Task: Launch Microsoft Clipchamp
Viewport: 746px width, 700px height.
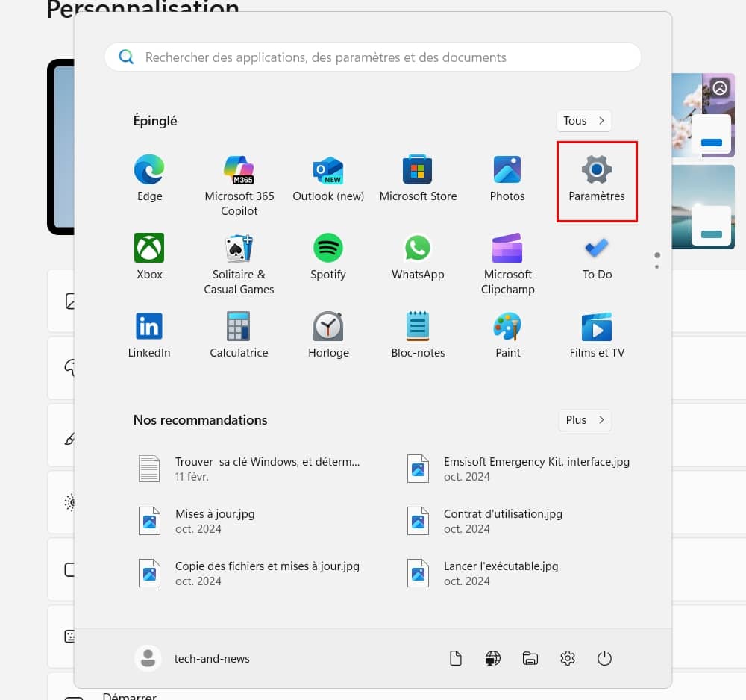Action: (x=507, y=263)
